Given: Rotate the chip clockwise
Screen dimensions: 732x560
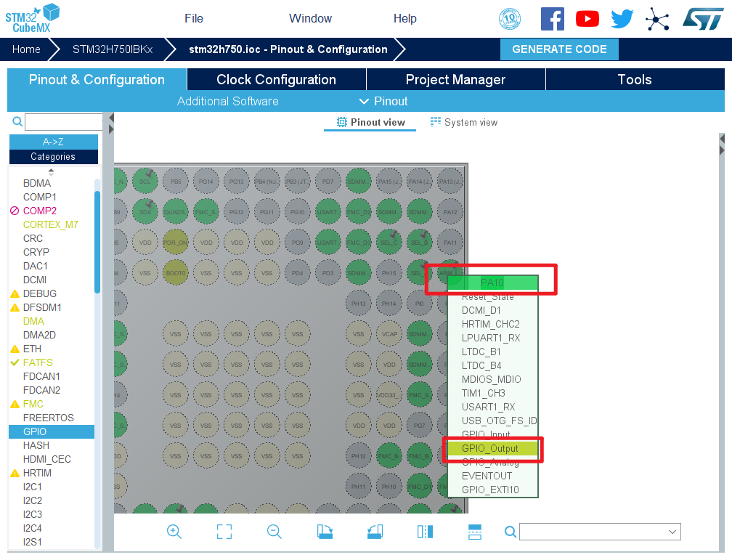Looking at the screenshot, I should click(x=325, y=532).
